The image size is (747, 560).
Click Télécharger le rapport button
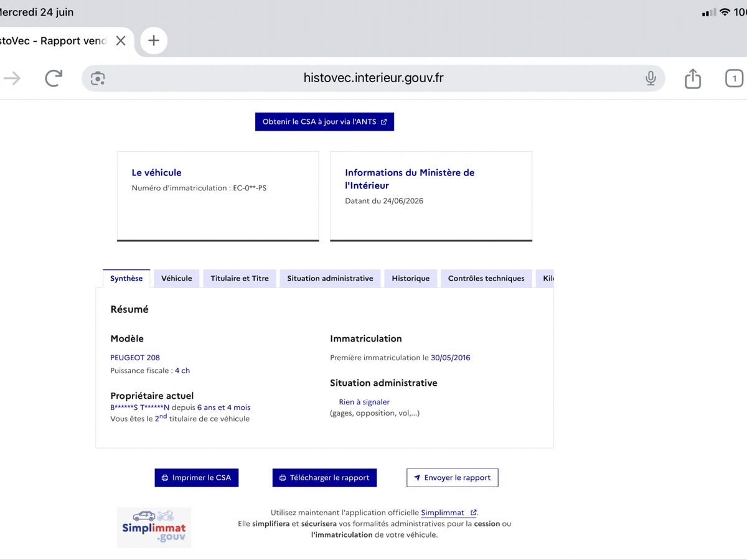(x=324, y=478)
